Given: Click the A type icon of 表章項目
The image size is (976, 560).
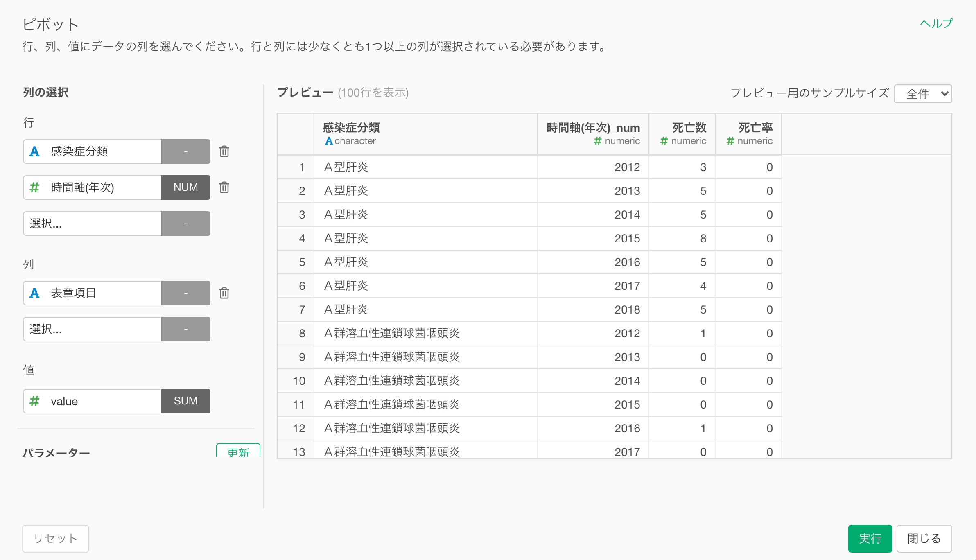Looking at the screenshot, I should click(x=34, y=293).
